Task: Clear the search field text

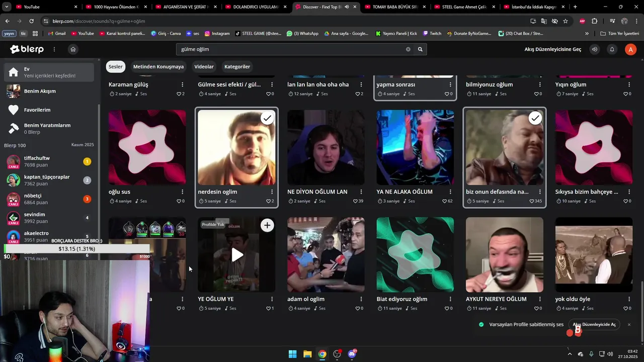Action: [x=408, y=49]
